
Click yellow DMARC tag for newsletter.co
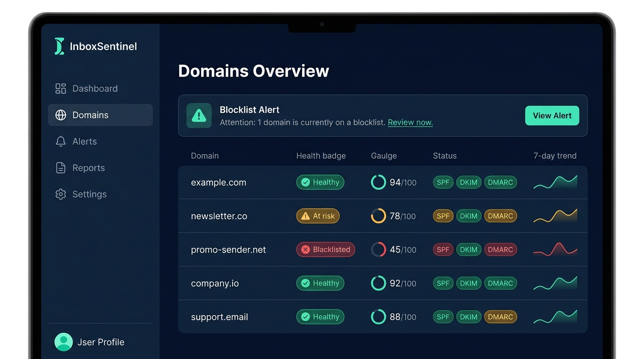coord(500,216)
